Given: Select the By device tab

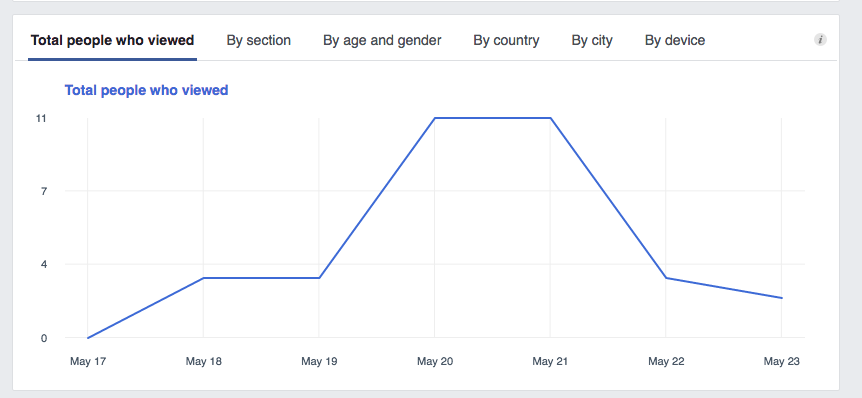Looking at the screenshot, I should [675, 41].
